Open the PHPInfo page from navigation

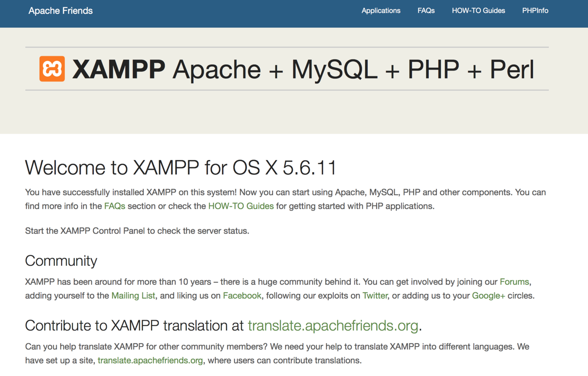click(535, 11)
